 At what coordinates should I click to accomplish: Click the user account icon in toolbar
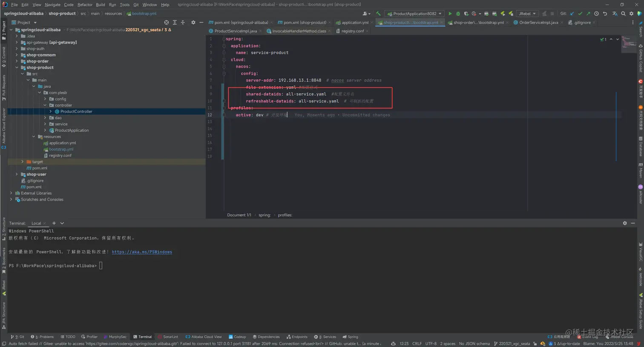(x=365, y=14)
